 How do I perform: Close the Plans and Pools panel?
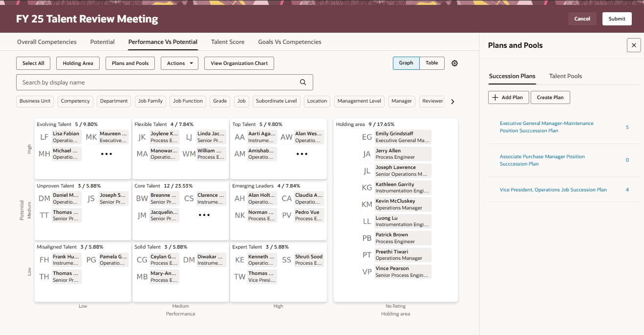tap(634, 45)
